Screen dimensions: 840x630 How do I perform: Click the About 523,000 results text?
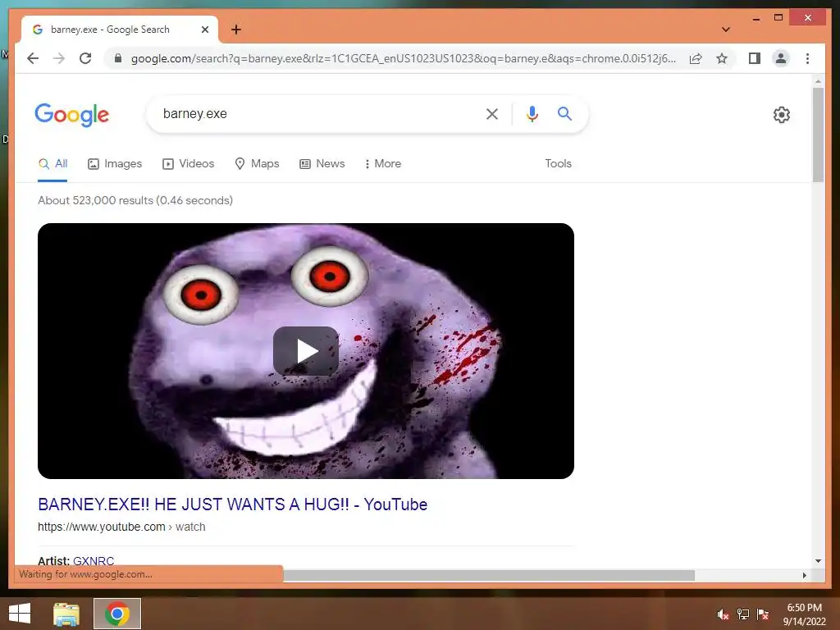(x=135, y=200)
